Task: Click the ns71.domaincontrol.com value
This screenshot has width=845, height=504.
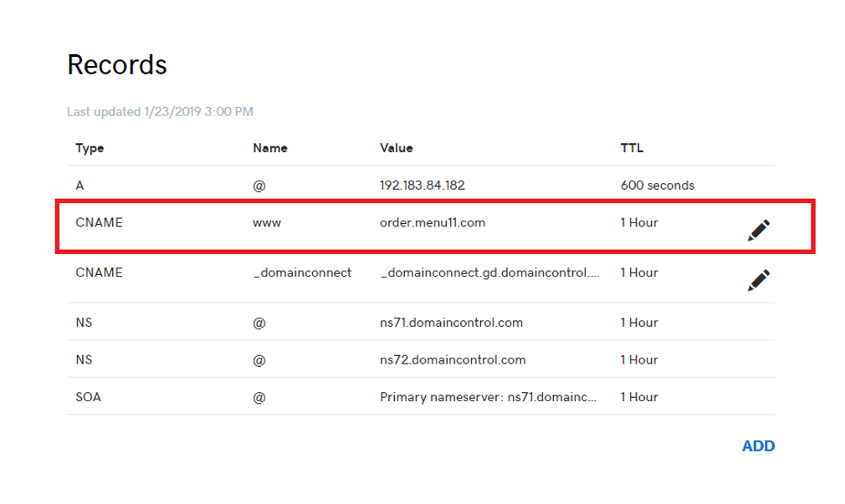Action: click(x=451, y=323)
